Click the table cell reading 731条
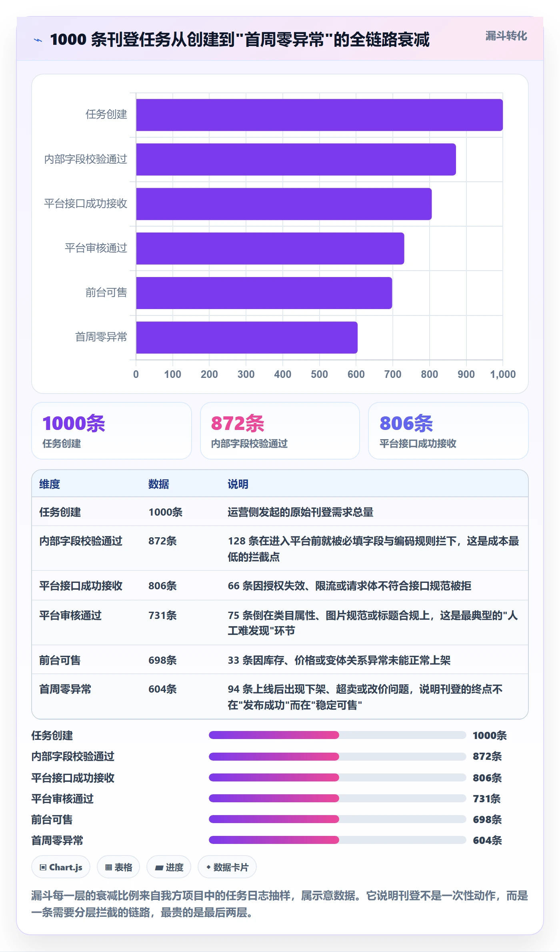 [162, 615]
